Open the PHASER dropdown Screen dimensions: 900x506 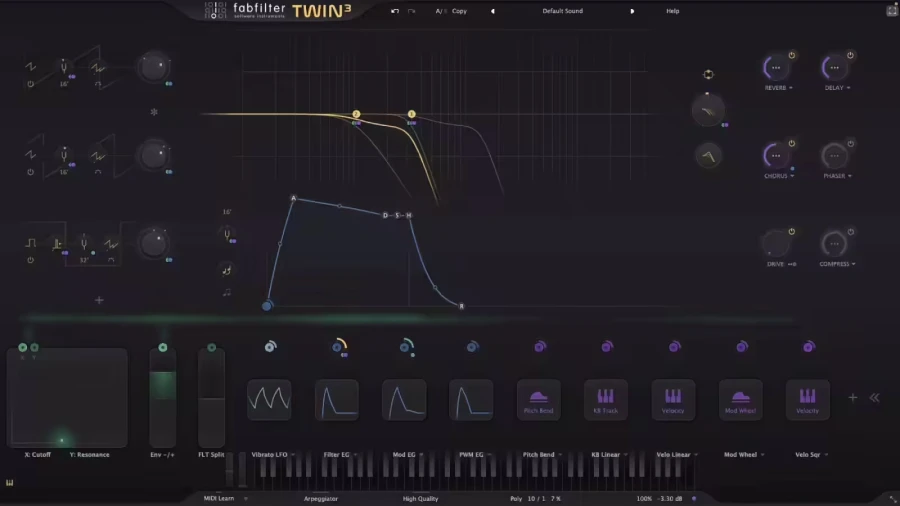tap(837, 176)
